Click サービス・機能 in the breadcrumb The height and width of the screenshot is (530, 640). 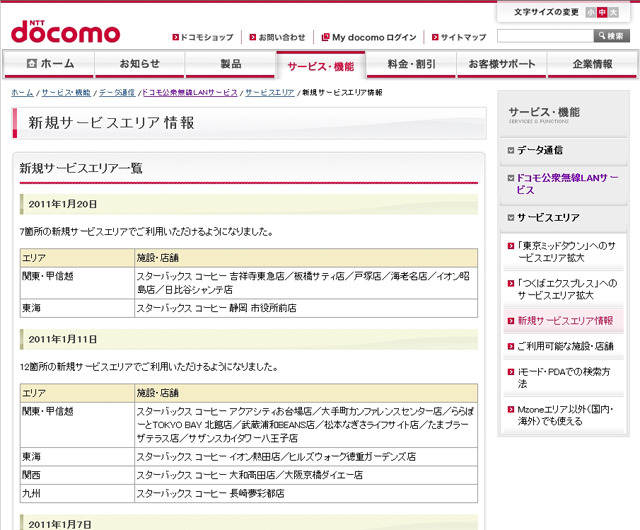click(66, 93)
